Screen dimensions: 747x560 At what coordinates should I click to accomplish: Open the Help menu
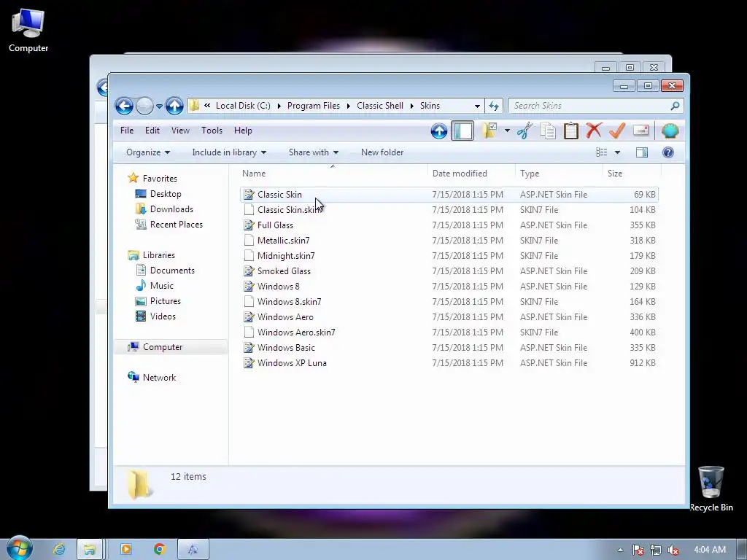pos(243,131)
